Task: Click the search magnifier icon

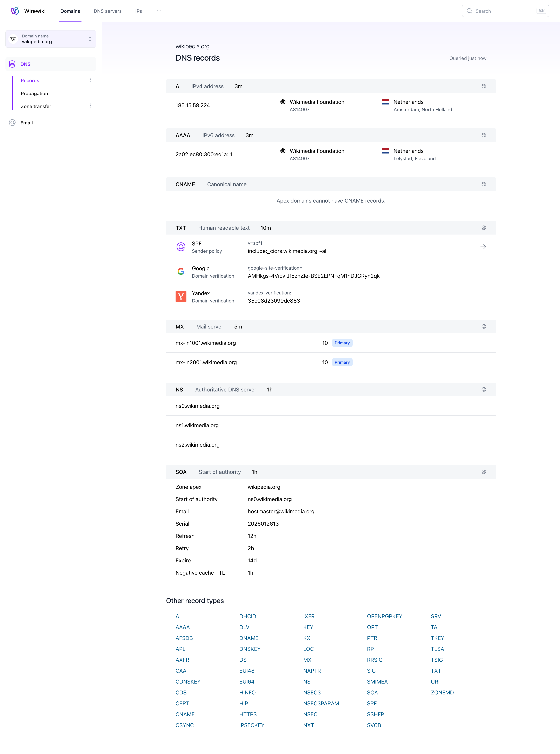Action: point(470,11)
